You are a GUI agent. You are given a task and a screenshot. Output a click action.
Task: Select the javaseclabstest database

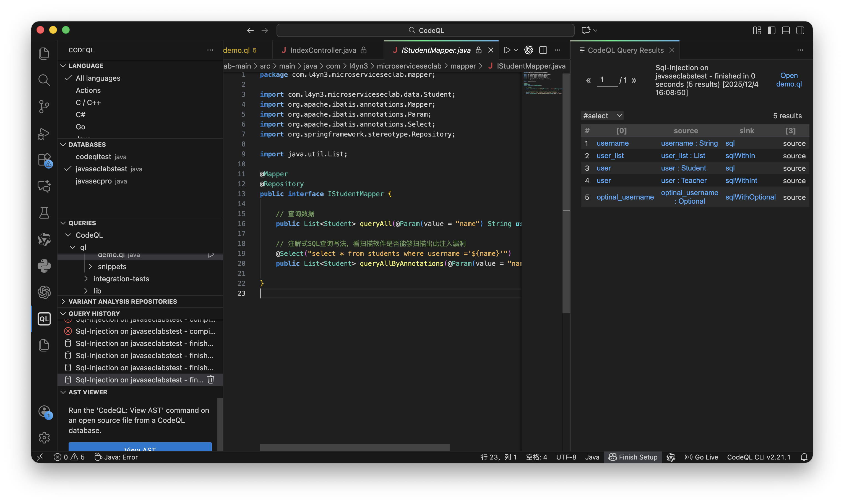[x=101, y=169]
